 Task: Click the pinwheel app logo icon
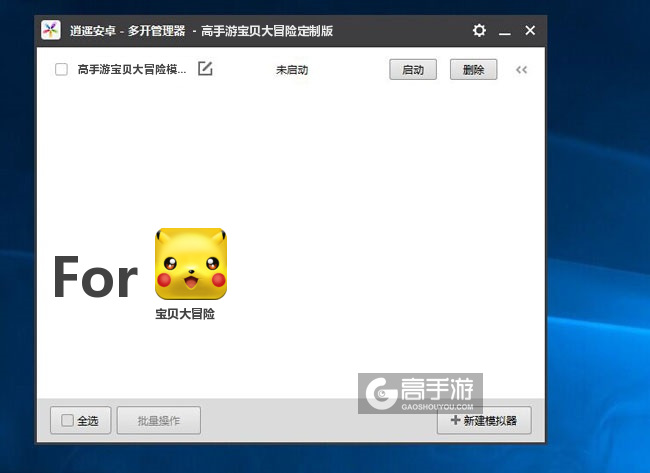(51, 30)
